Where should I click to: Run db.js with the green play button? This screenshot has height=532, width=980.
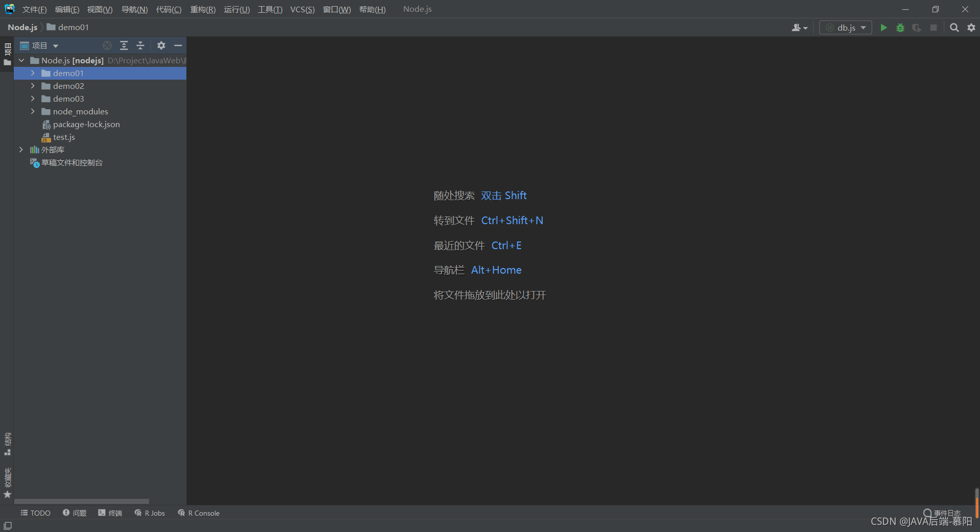tap(884, 28)
